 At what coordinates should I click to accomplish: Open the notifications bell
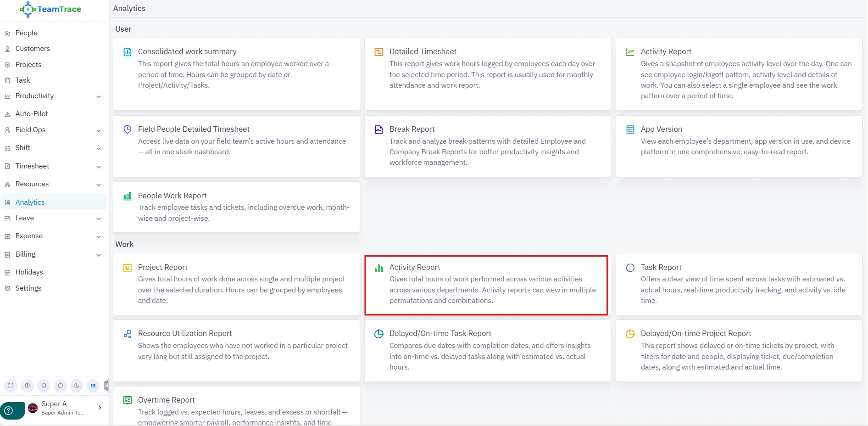[x=44, y=386]
